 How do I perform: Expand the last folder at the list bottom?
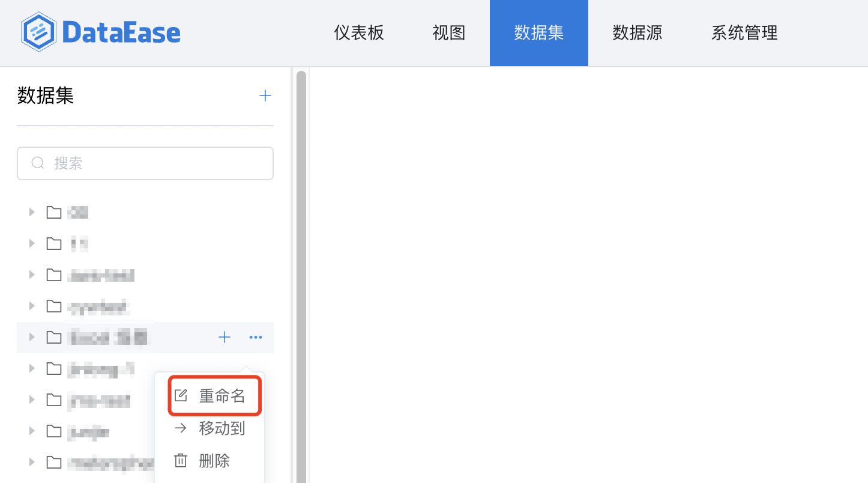pos(31,462)
